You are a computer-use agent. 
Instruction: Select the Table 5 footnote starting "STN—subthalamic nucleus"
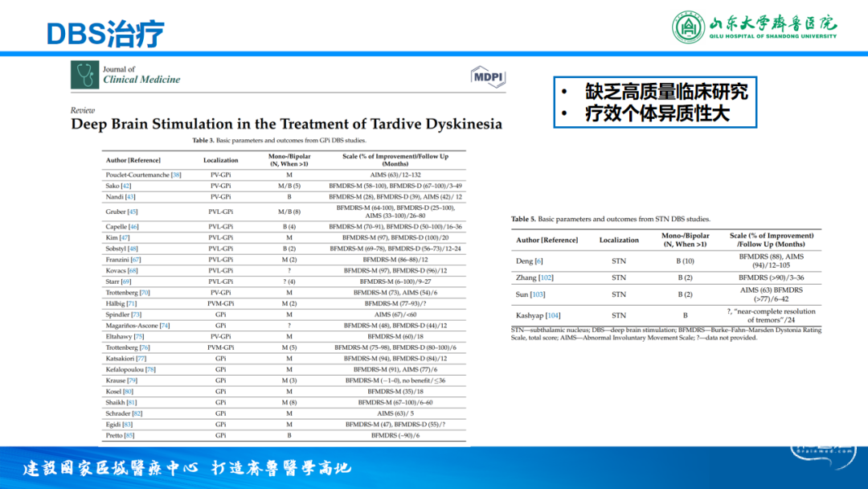(x=666, y=334)
